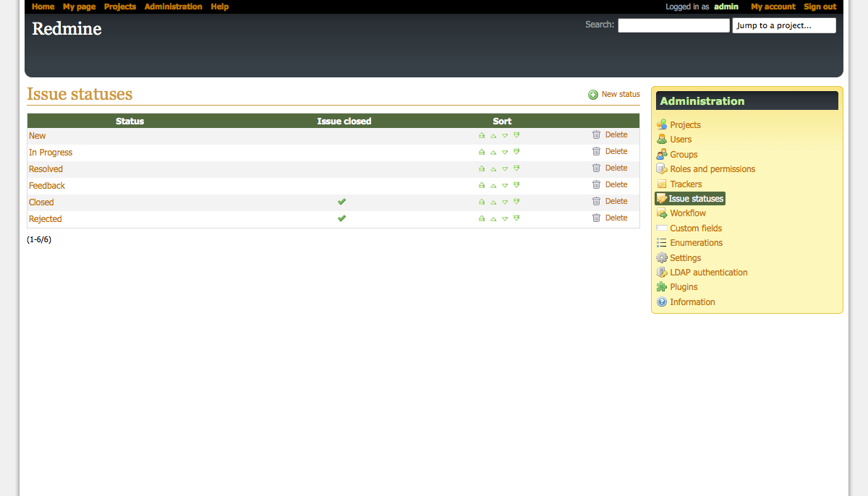Open Projects in Administration sidebar
This screenshot has width=868, height=496.
pyautogui.click(x=678, y=125)
